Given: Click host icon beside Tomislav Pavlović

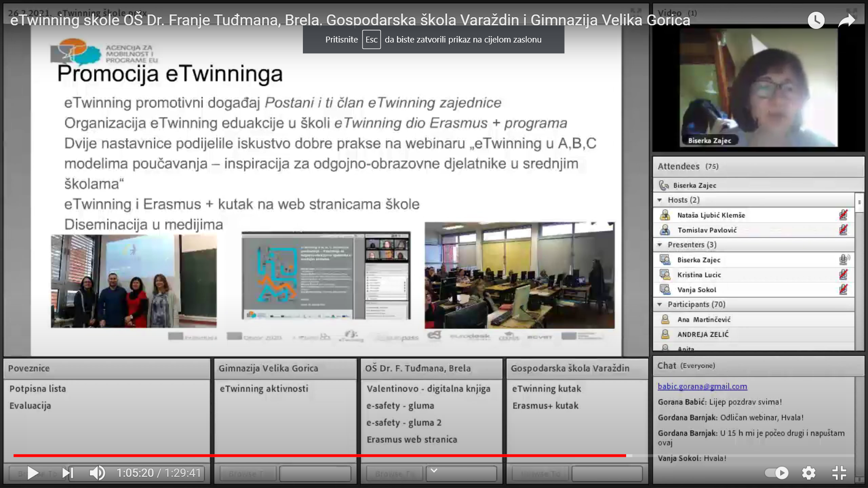Looking at the screenshot, I should pos(665,230).
